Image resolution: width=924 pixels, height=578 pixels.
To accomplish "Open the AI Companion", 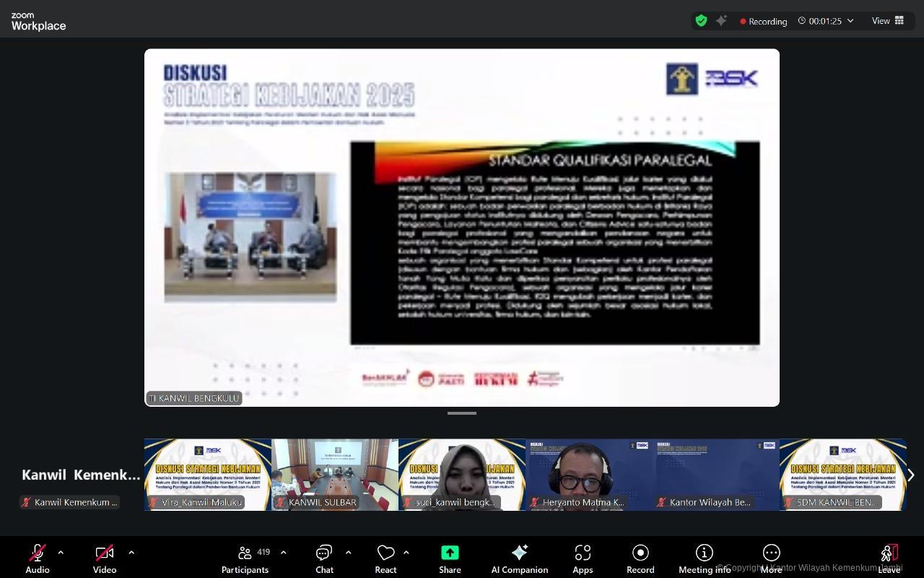I will (x=519, y=558).
